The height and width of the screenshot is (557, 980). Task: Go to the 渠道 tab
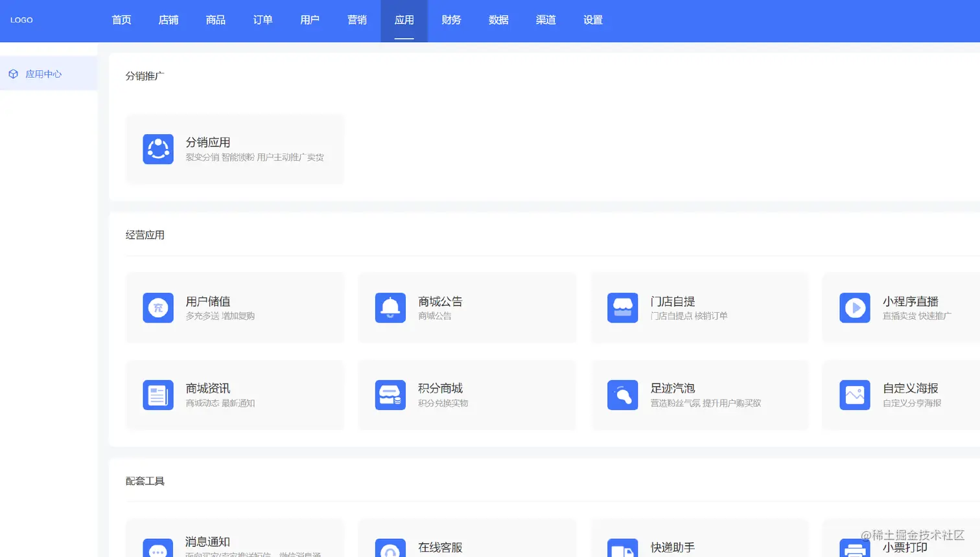click(546, 20)
